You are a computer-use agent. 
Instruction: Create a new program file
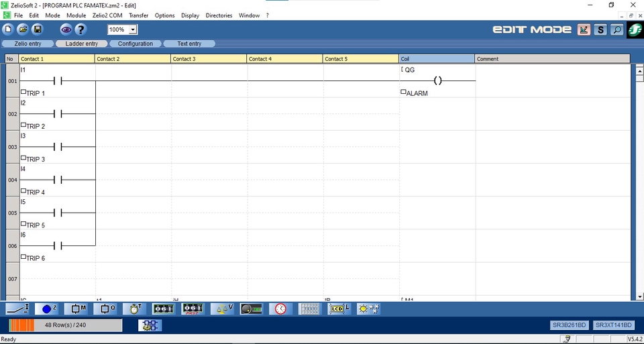pos(8,30)
